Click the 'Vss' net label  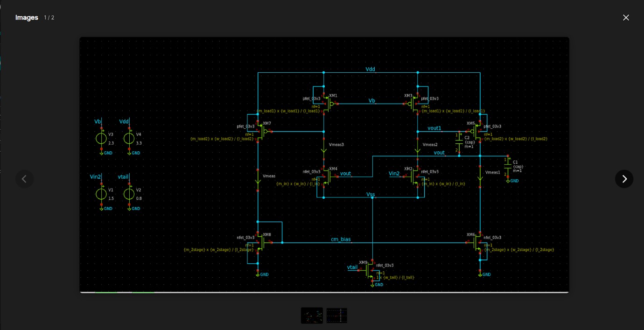click(x=371, y=194)
